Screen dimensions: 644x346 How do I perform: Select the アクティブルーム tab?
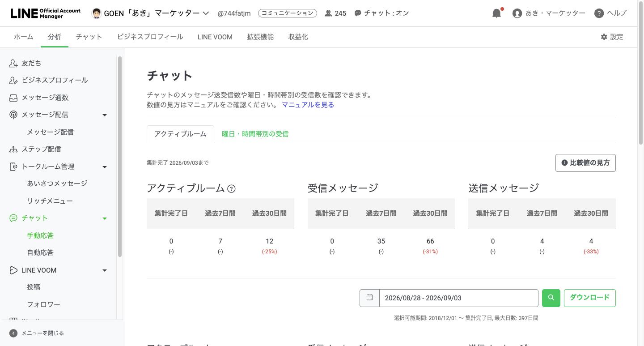tap(181, 134)
